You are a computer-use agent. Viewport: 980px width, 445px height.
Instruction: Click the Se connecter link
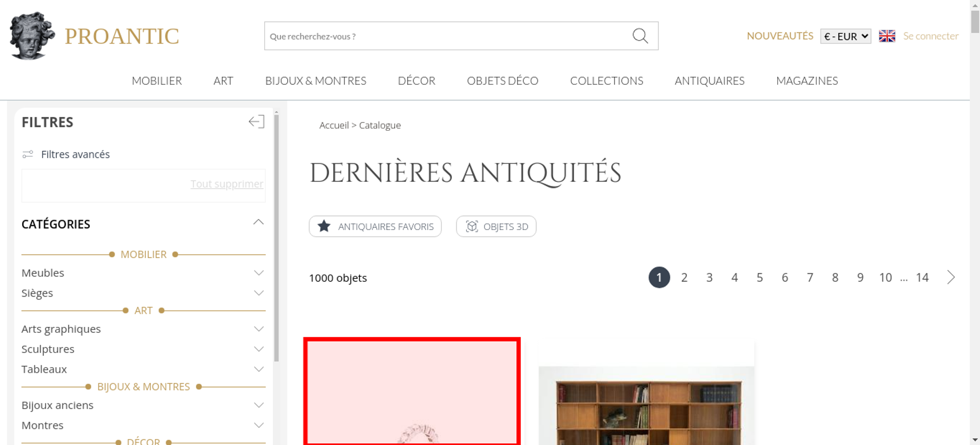tap(931, 36)
